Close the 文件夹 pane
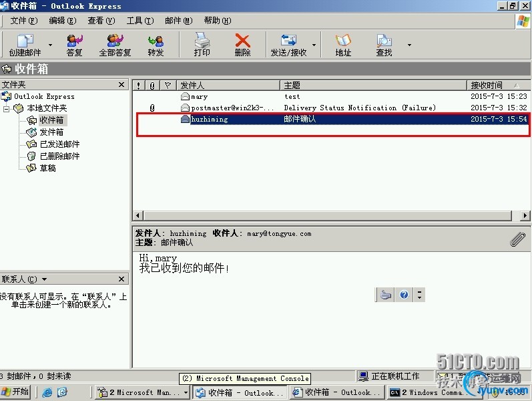The height and width of the screenshot is (401, 532). tap(121, 85)
